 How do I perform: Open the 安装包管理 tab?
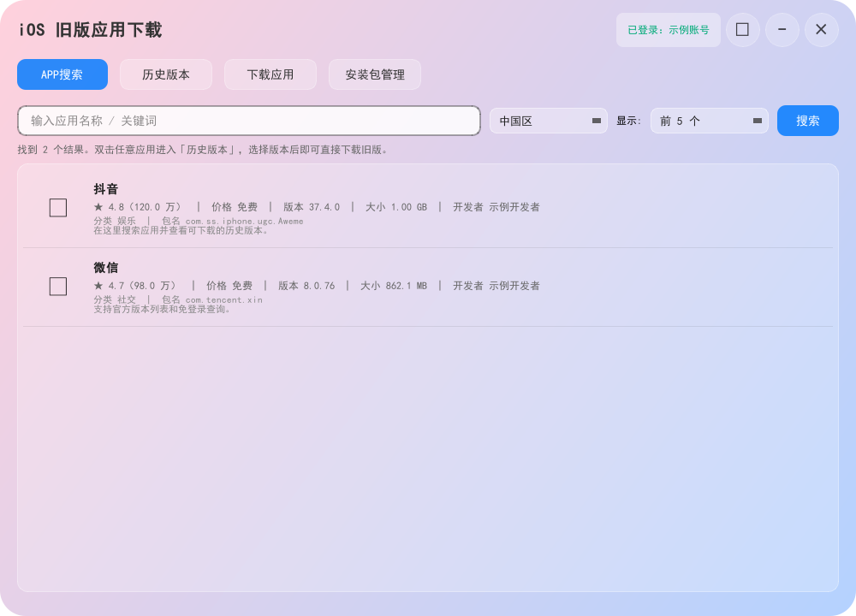click(375, 74)
